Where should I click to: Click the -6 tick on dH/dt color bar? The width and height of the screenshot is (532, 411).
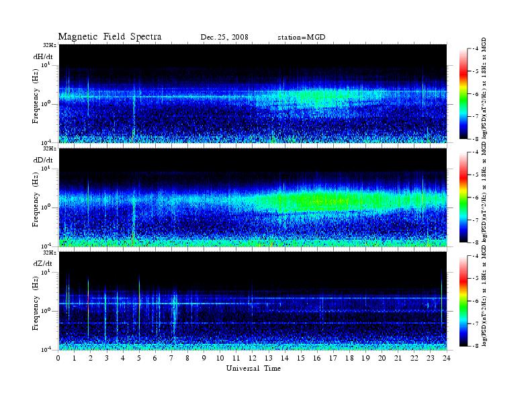(476, 94)
